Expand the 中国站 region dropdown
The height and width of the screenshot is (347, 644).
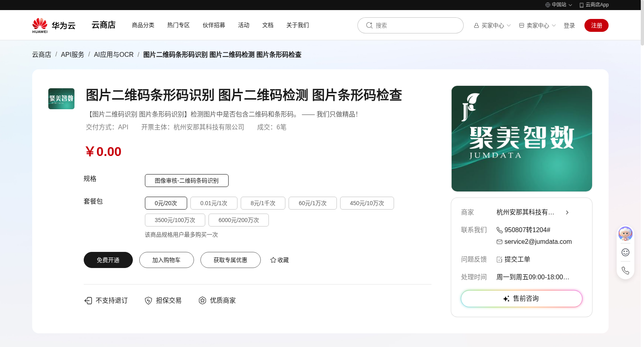pyautogui.click(x=570, y=5)
